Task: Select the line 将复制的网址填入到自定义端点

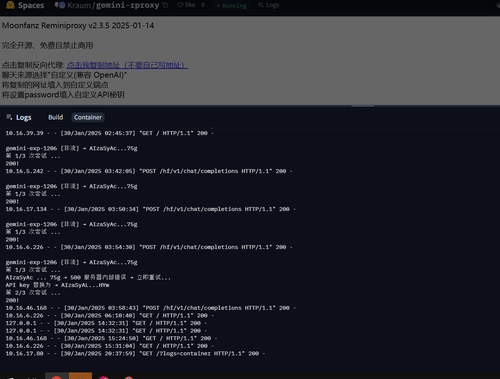Action: 55,85
